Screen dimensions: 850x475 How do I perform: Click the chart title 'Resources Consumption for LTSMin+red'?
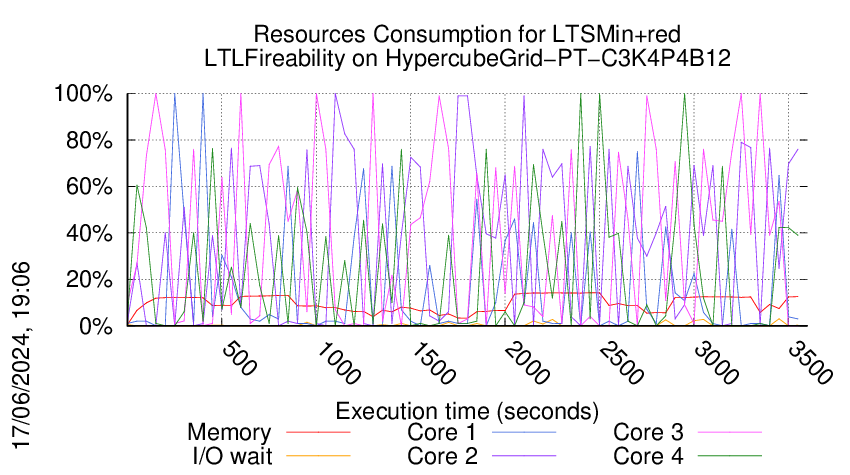click(x=467, y=34)
